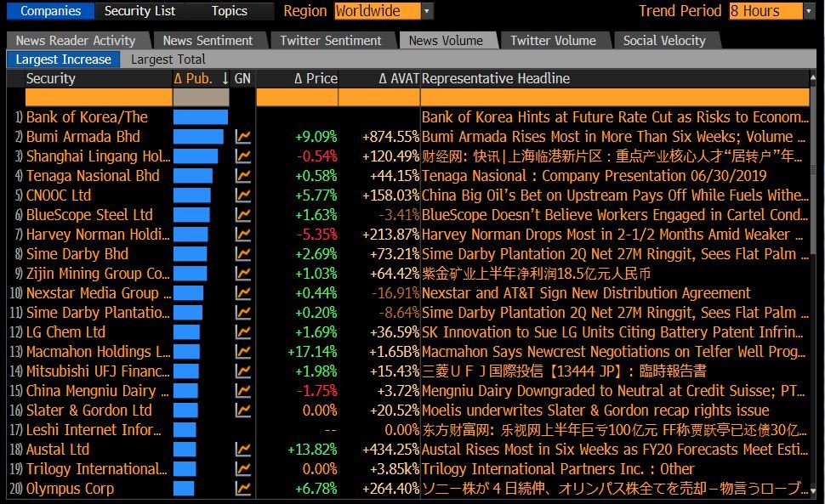Open the Social Velocity tab

coord(664,41)
